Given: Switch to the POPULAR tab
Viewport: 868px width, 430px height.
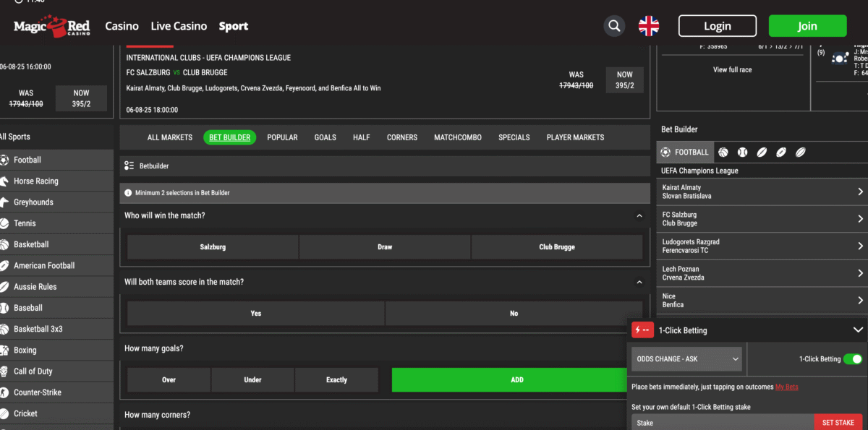Looking at the screenshot, I should point(282,137).
